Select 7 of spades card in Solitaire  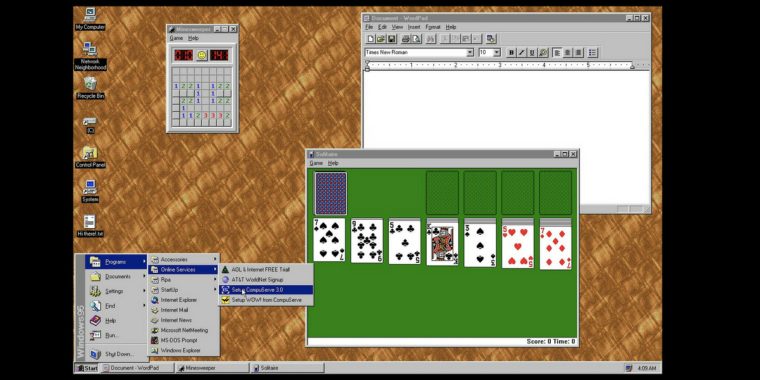[x=329, y=240]
